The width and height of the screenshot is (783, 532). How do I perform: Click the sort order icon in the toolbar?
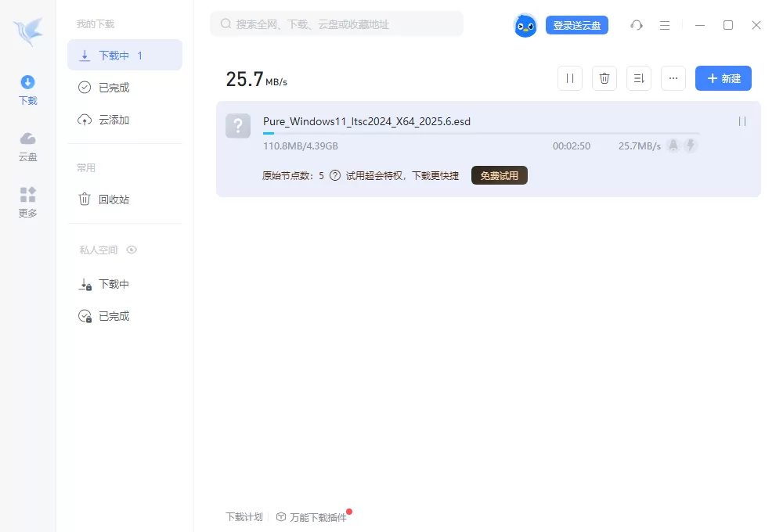tap(638, 78)
